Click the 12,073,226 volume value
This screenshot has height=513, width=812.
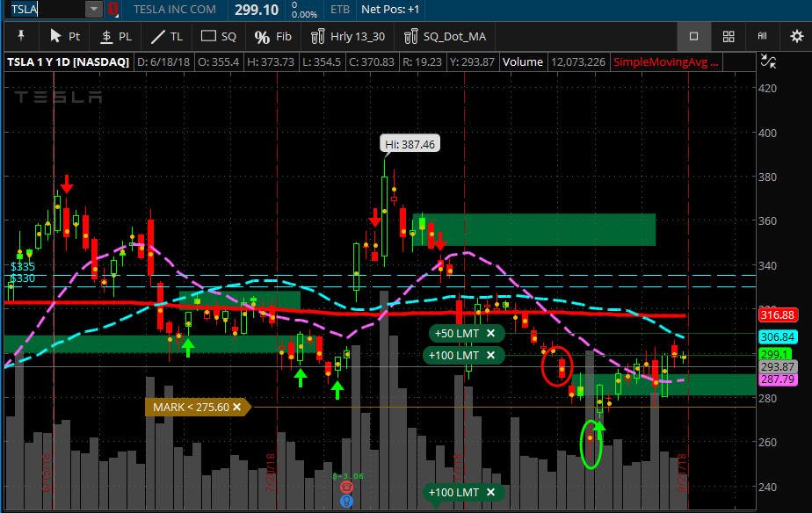[x=578, y=62]
